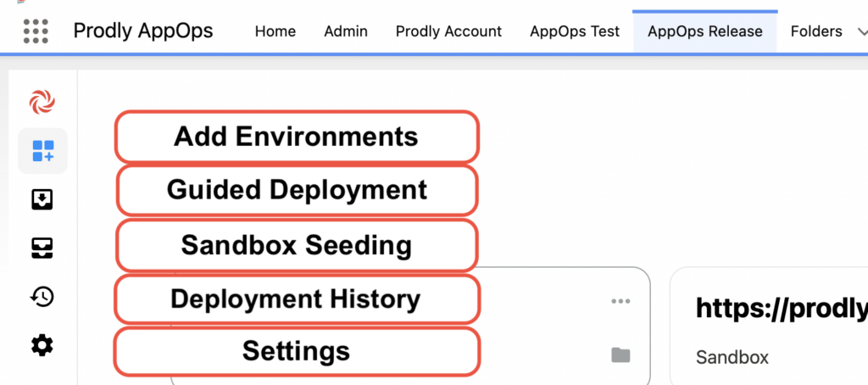Click the Prodly AppOps app name
868x385 pixels.
[x=142, y=31]
